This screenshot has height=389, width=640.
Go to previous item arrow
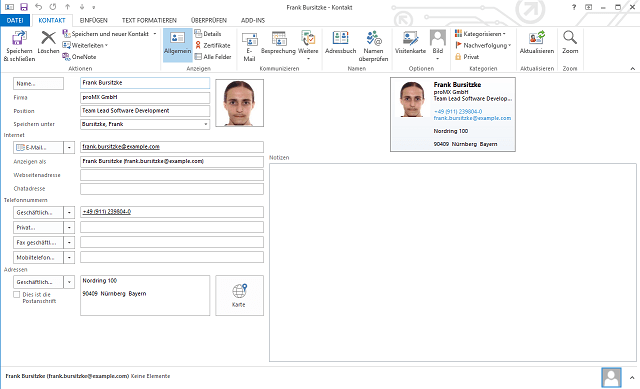67,7
